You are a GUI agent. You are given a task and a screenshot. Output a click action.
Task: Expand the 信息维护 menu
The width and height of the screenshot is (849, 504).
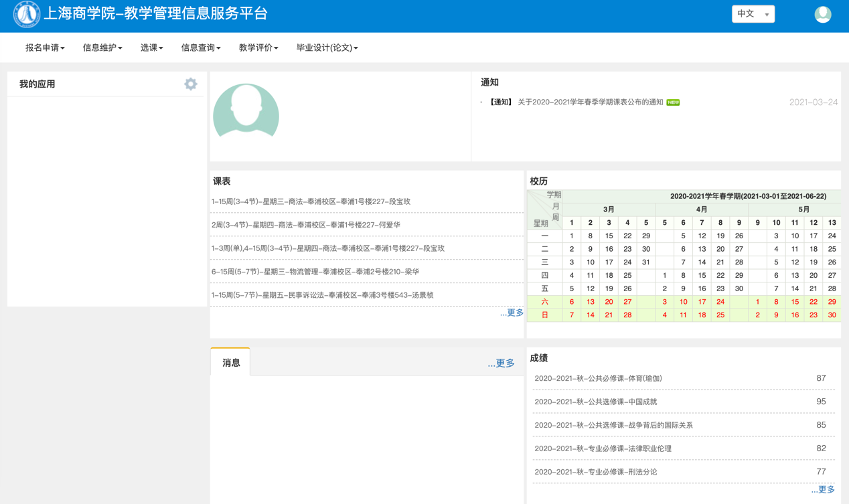[x=102, y=48]
